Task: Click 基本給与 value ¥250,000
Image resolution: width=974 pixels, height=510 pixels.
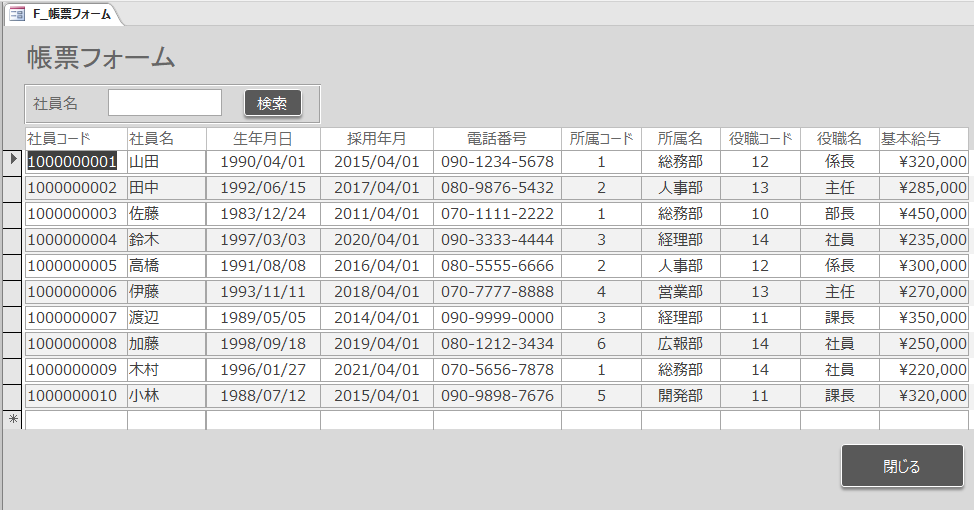Action: [924, 344]
